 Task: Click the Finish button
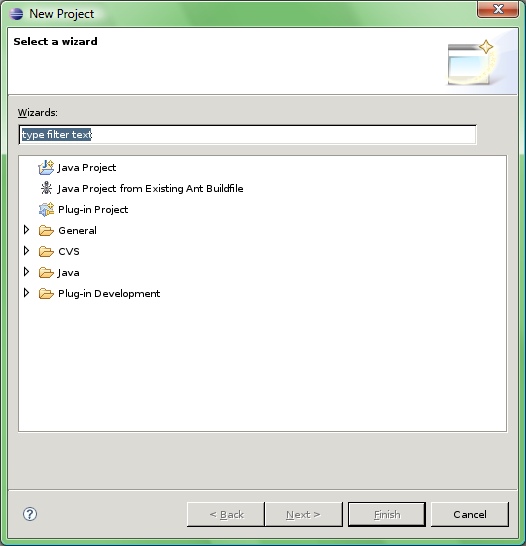[387, 514]
